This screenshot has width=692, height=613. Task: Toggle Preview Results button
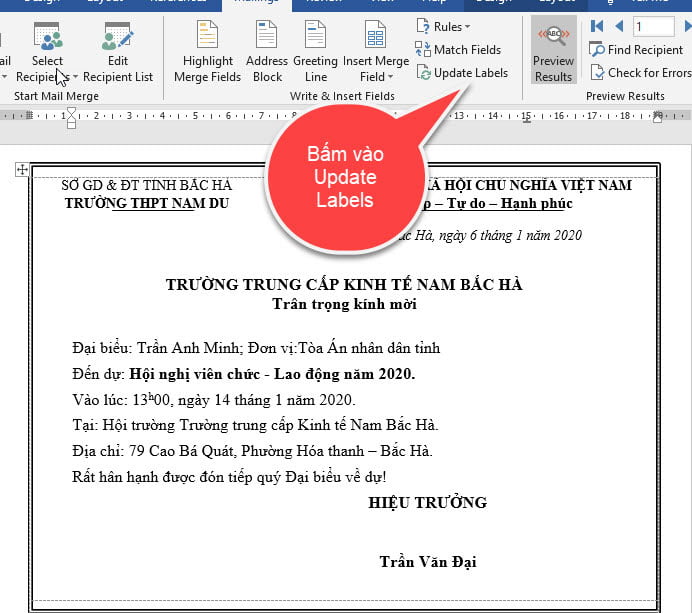point(553,50)
